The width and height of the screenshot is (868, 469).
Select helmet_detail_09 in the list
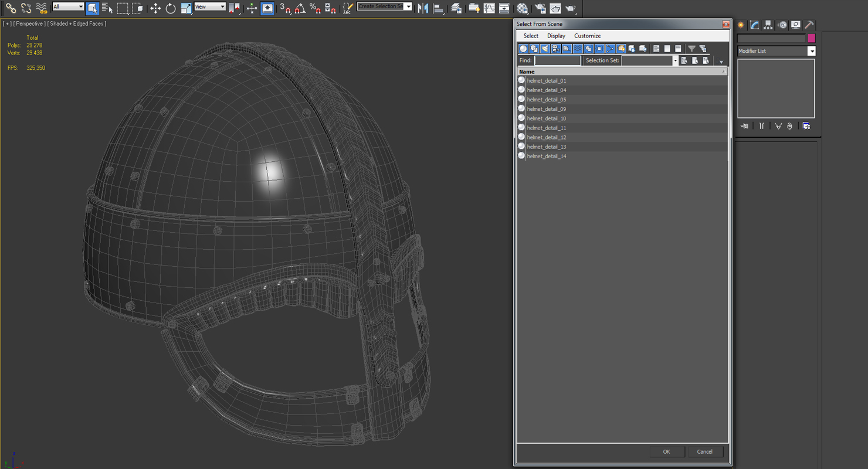point(622,108)
